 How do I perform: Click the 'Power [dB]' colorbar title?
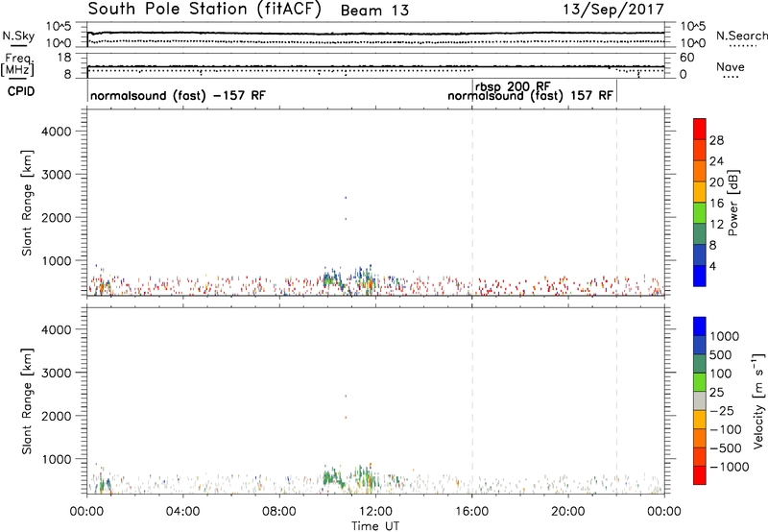[733, 203]
